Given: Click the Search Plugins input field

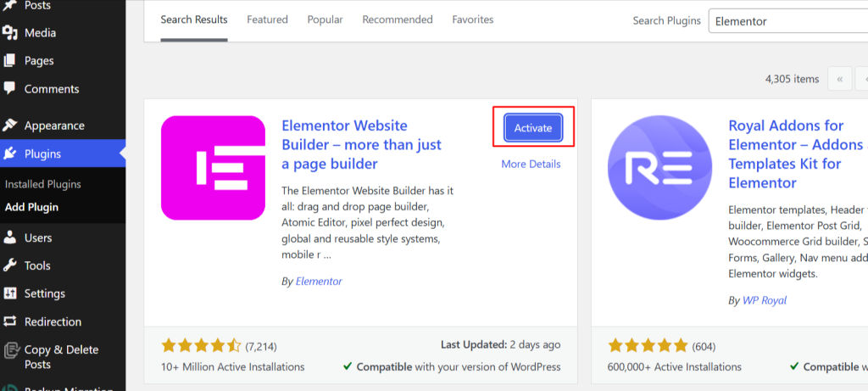Looking at the screenshot, I should point(788,21).
